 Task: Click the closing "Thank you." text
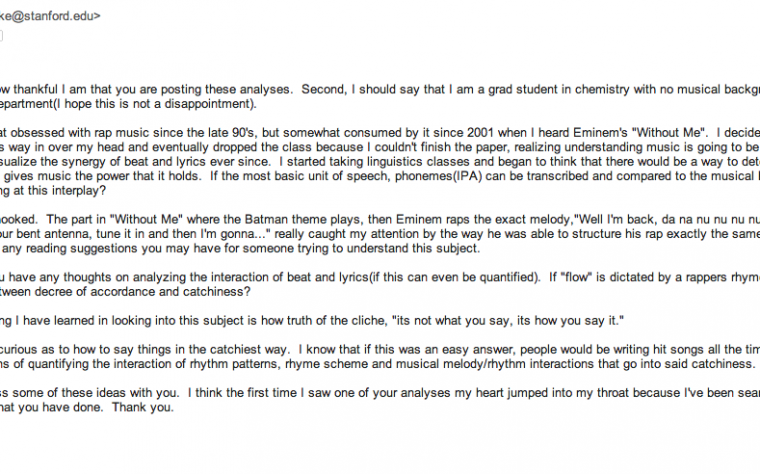click(x=142, y=407)
